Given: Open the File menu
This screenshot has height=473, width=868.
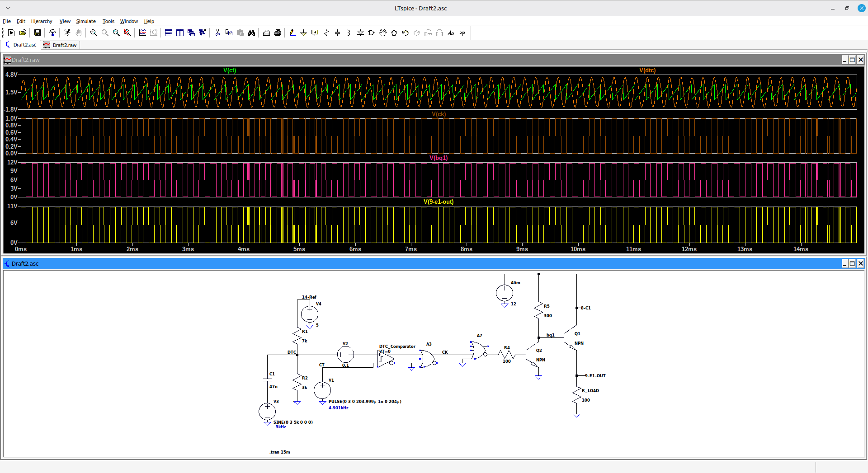Looking at the screenshot, I should tap(7, 21).
